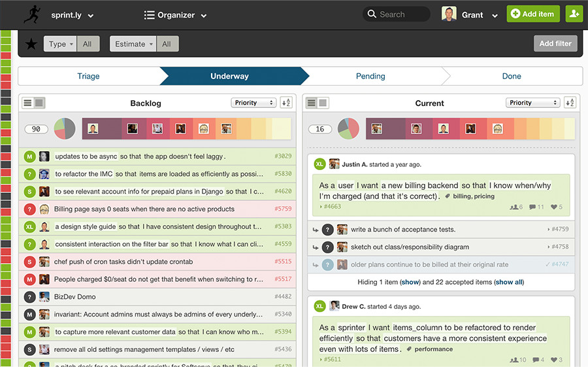Image resolution: width=588 pixels, height=367 pixels.
Task: Click the star favorites icon in filter bar
Action: tap(31, 44)
